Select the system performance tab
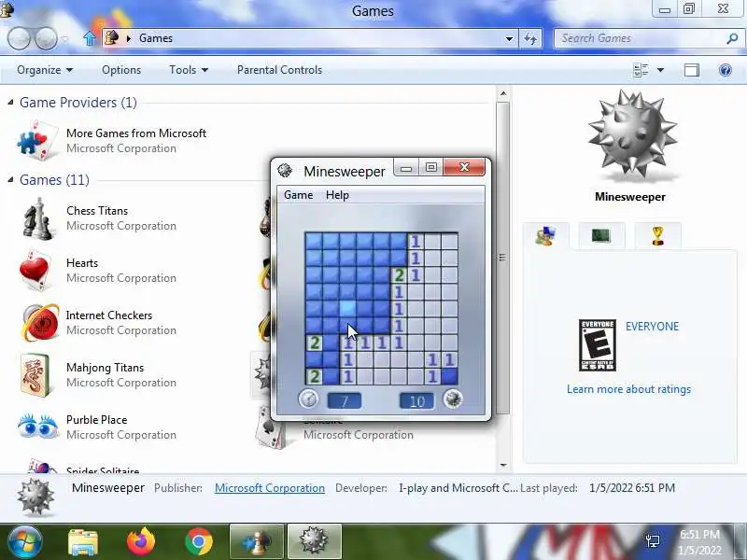This screenshot has height=560, width=747. point(601,235)
